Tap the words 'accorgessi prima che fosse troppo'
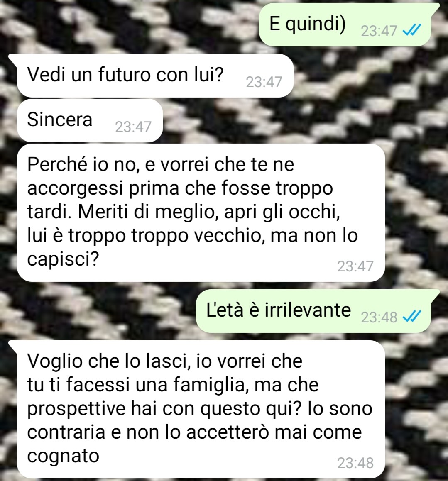The image size is (448, 481). (x=180, y=188)
